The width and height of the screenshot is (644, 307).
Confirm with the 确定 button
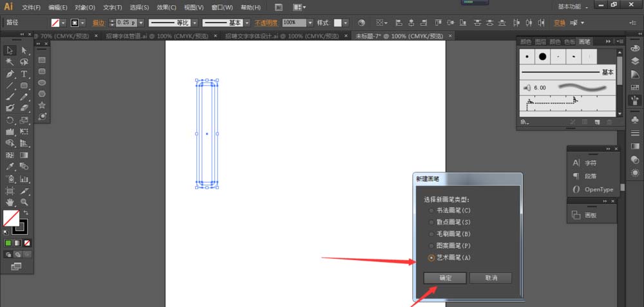(445, 278)
